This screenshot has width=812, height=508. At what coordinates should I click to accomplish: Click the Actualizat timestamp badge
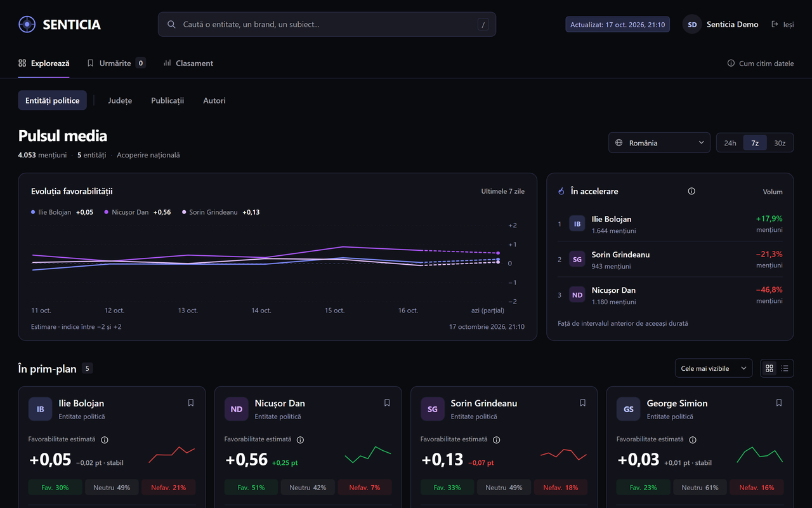tap(617, 25)
